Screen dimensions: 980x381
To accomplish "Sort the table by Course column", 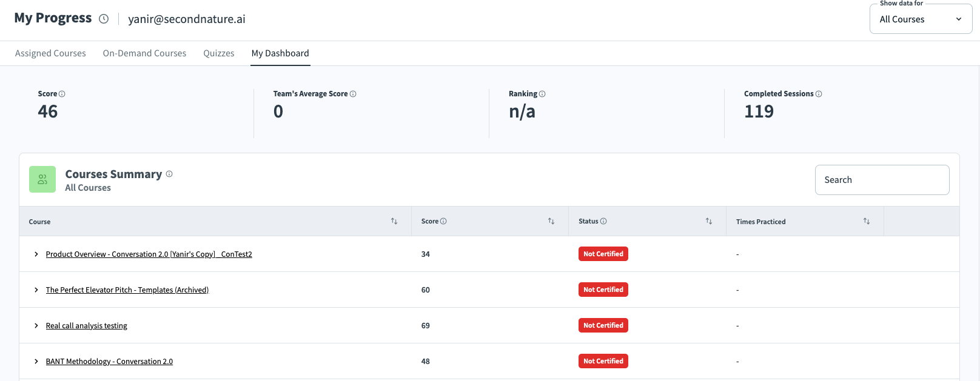I will click(394, 221).
